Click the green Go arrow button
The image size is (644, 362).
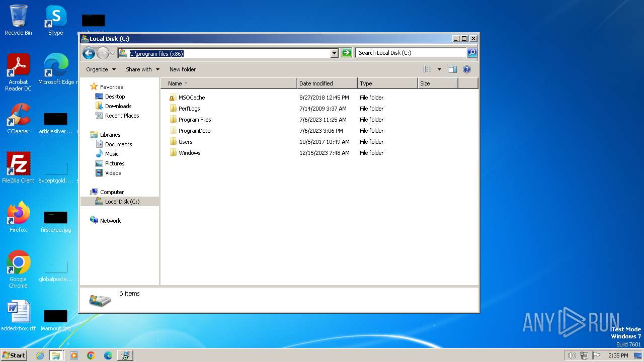click(347, 53)
